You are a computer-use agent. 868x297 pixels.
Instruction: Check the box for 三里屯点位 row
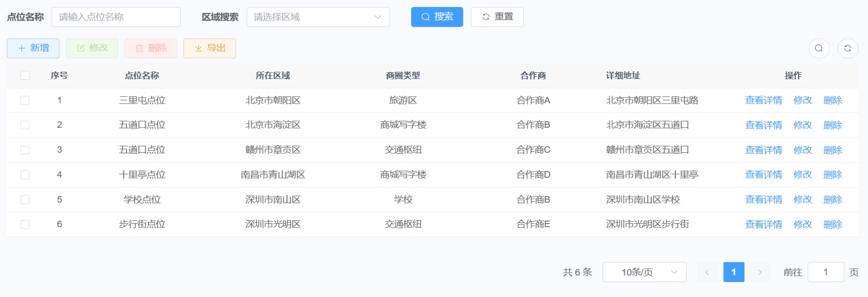25,101
